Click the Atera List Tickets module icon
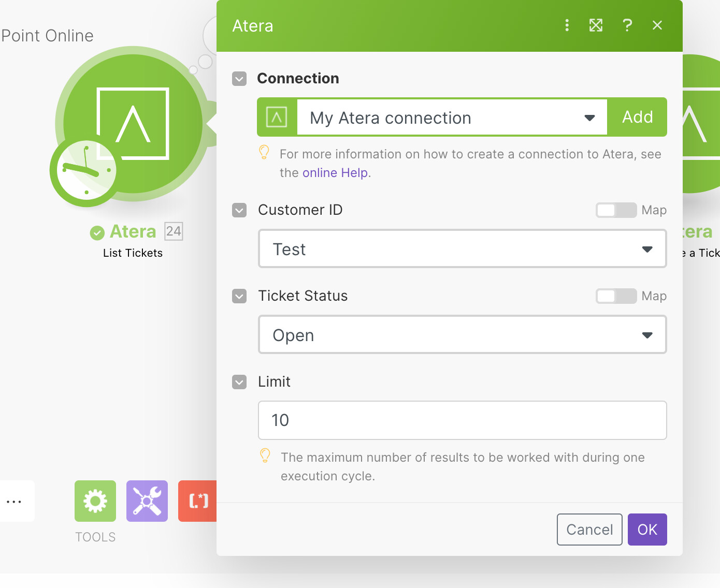The height and width of the screenshot is (588, 720). pyautogui.click(x=134, y=123)
